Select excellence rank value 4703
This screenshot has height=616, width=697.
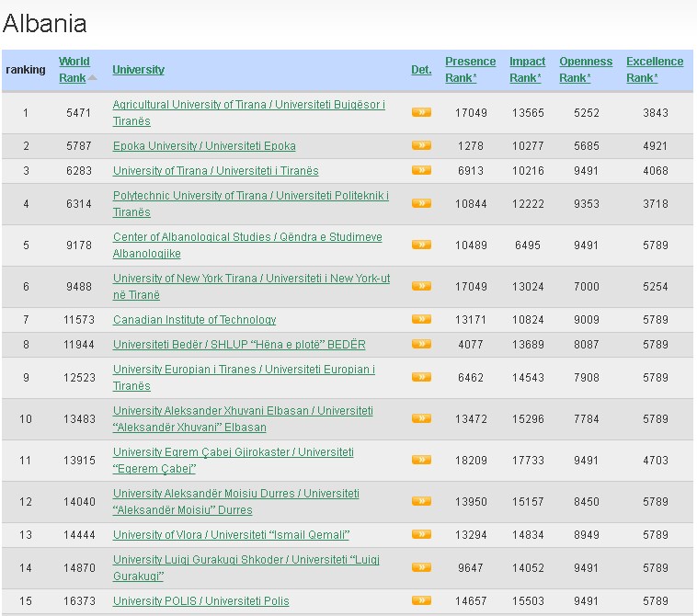(x=656, y=460)
